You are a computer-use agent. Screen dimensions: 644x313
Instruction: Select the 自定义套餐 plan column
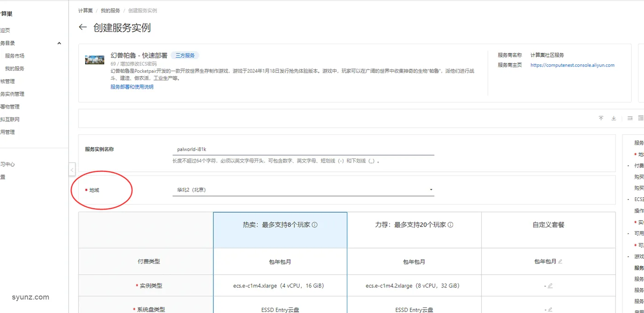point(548,230)
